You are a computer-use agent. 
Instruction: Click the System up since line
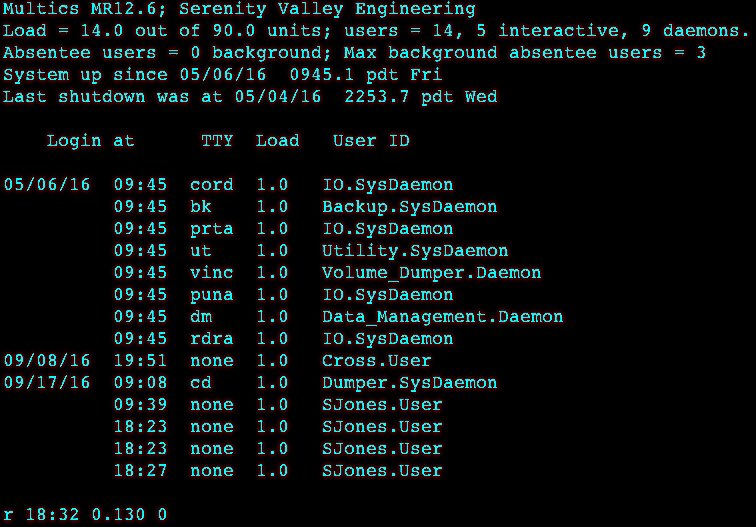pyautogui.click(x=222, y=75)
